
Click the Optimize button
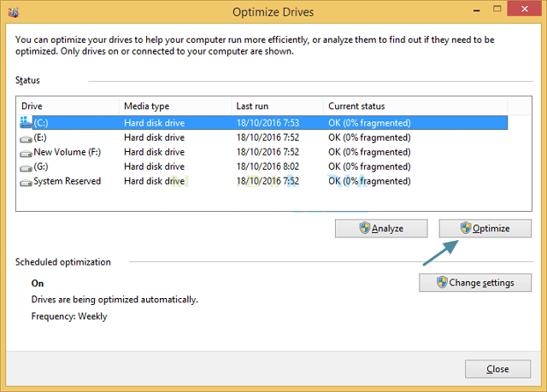pyautogui.click(x=485, y=229)
